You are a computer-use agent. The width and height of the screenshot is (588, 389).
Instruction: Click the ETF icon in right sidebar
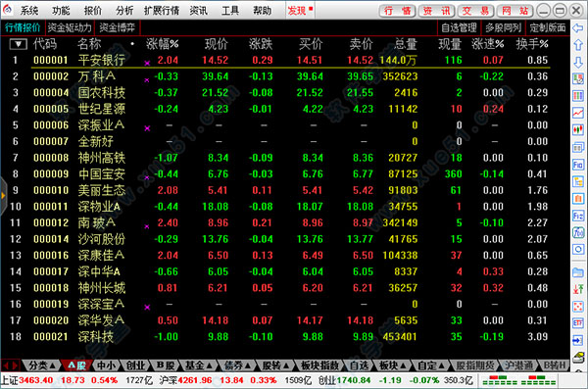tap(578, 323)
